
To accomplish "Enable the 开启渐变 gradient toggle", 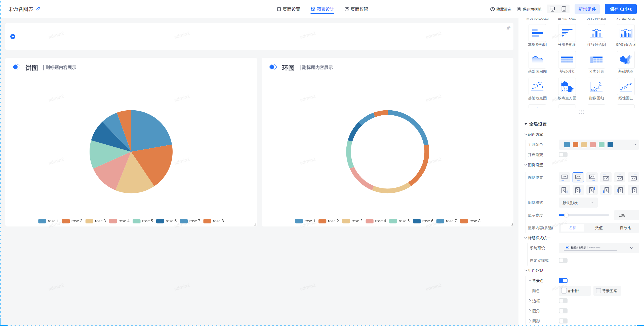I will (x=563, y=155).
